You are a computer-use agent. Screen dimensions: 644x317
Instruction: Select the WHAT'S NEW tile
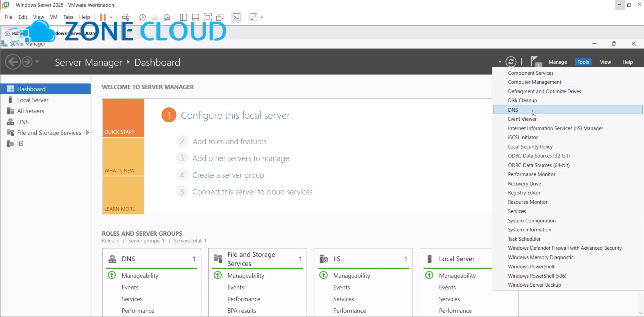[x=123, y=157]
